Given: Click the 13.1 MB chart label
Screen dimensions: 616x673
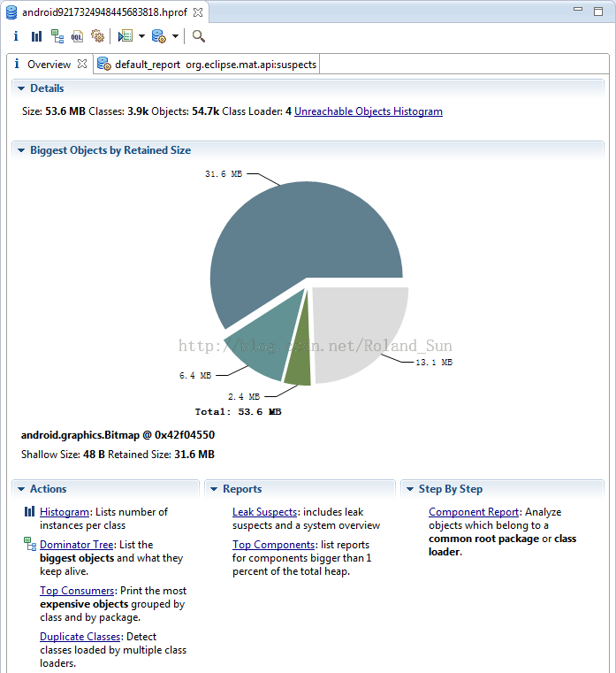Looking at the screenshot, I should [x=434, y=363].
